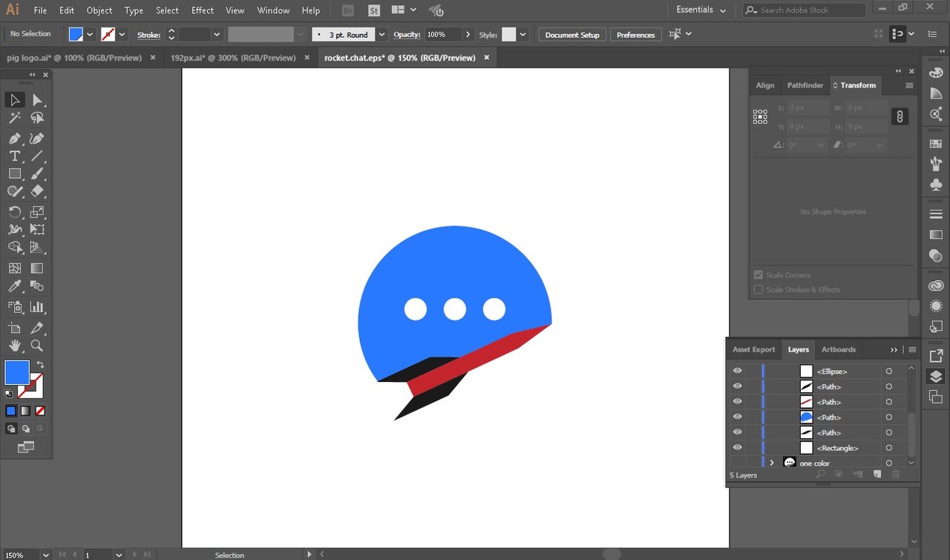Open stroke weight dropdown

point(217,34)
